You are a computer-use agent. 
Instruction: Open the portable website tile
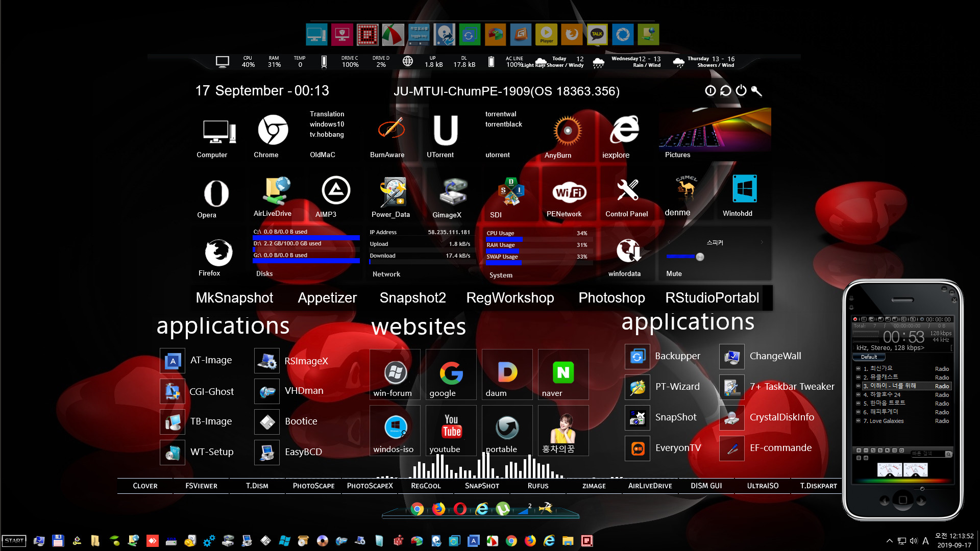click(x=507, y=431)
